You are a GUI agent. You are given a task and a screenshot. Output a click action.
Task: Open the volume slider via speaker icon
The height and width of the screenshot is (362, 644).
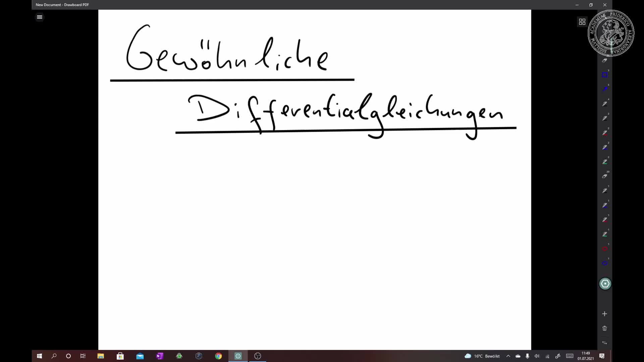coord(537,356)
